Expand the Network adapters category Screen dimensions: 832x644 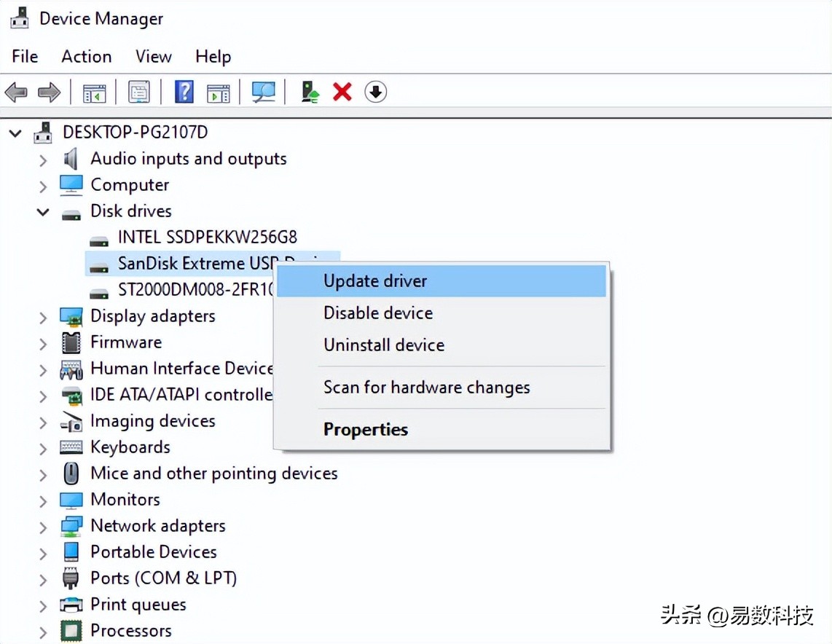pos(43,527)
